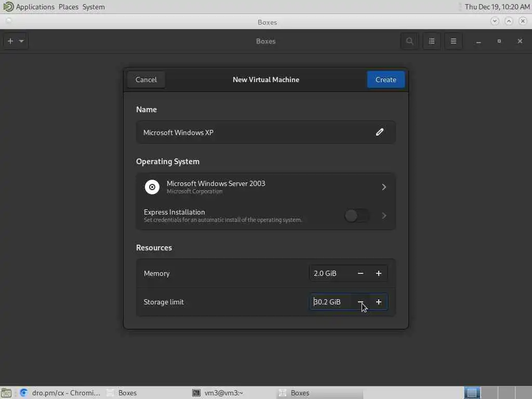Select the Microsoft Windows XP name field
Viewport: 532px width, 399px height.
pyautogui.click(x=265, y=132)
